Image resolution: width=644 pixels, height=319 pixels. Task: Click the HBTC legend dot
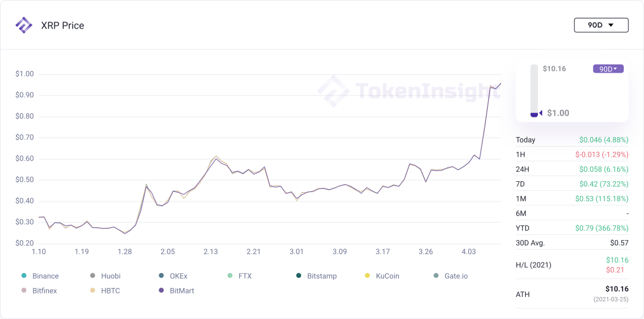92,291
